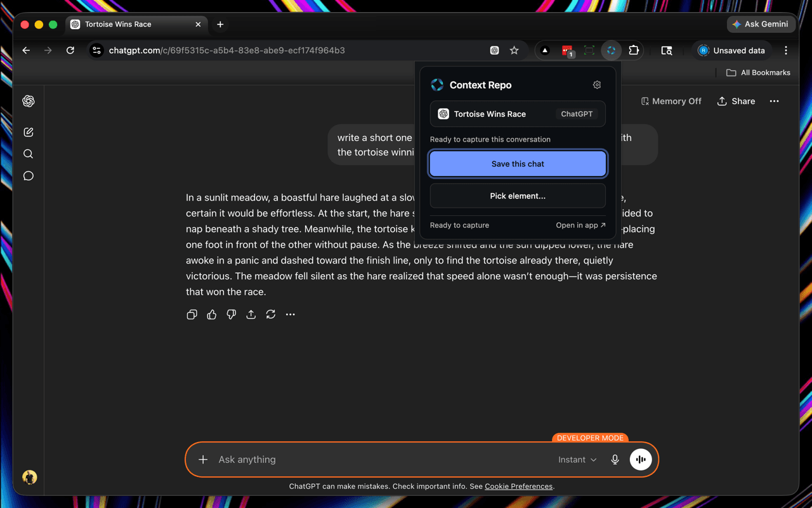
Task: Open in app link in Context Repo
Action: click(580, 225)
